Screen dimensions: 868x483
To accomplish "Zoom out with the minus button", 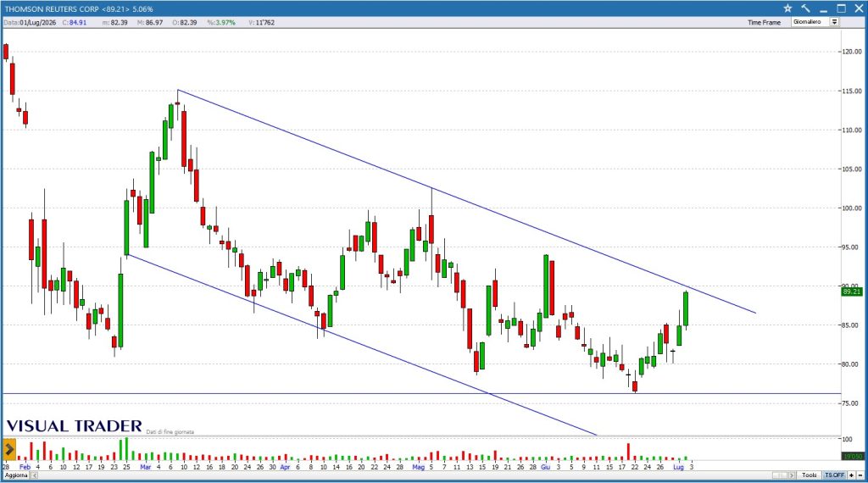I will point(860,475).
